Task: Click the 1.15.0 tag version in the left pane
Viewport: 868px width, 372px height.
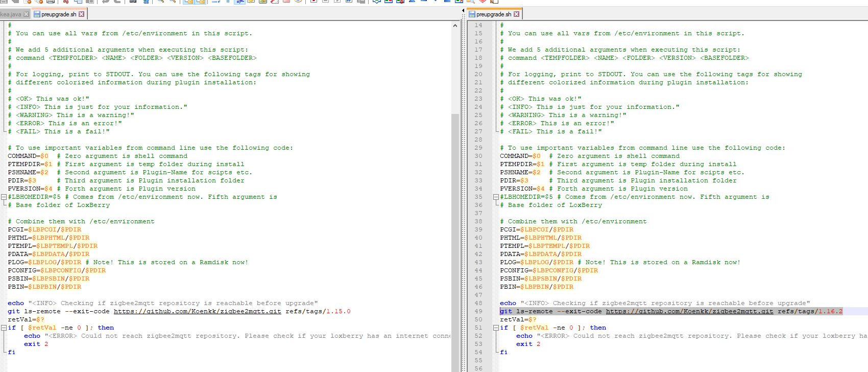Action: (338, 311)
